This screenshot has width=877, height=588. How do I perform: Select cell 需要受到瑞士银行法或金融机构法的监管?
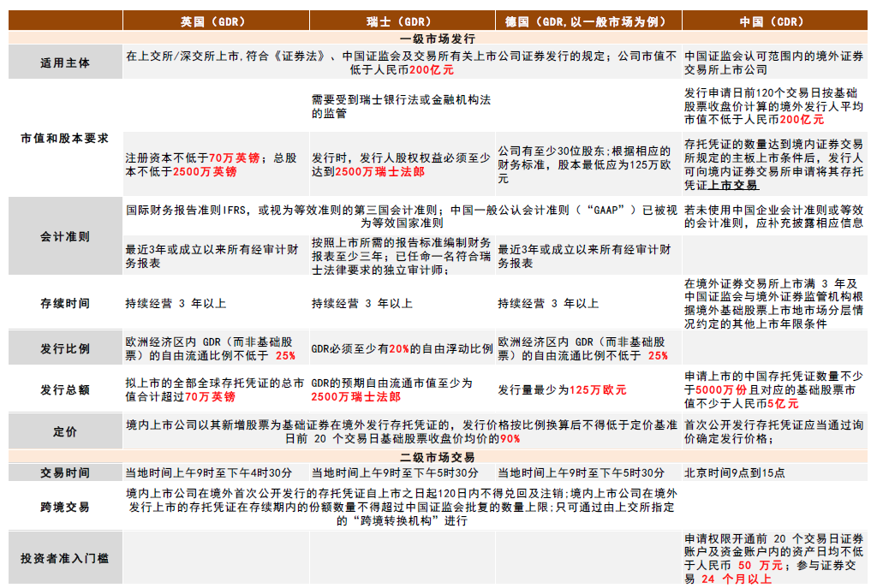[402, 105]
